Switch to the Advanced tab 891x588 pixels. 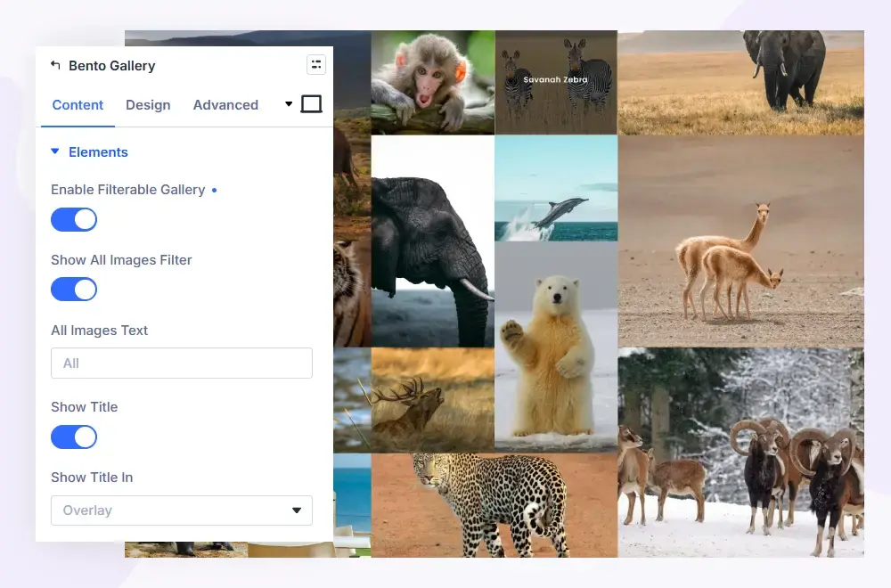click(x=225, y=105)
